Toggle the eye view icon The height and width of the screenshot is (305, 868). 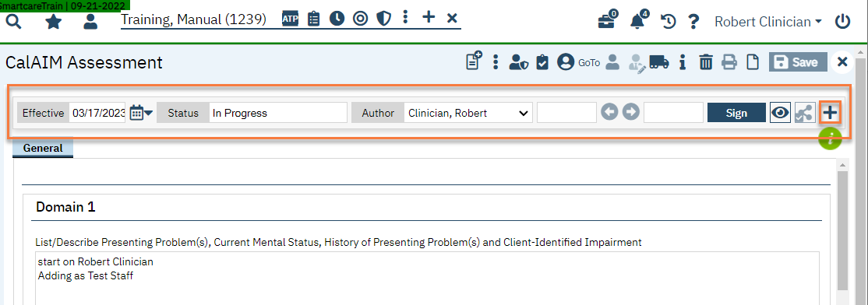pyautogui.click(x=780, y=114)
